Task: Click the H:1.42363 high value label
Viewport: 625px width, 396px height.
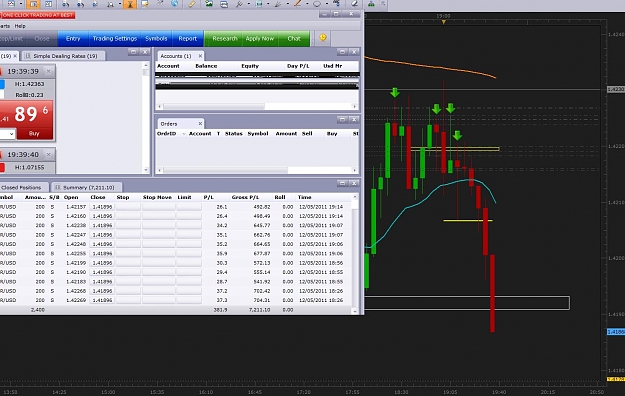Action: coord(29,84)
